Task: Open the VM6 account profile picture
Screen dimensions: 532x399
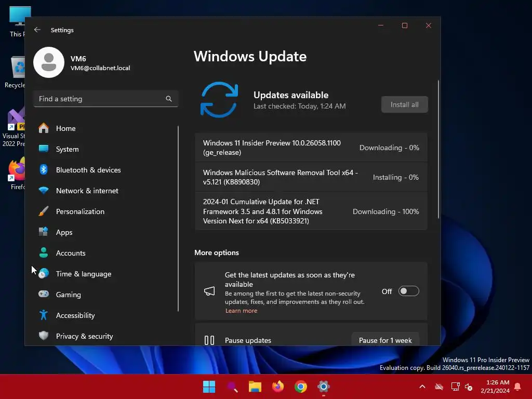Action: (49, 62)
